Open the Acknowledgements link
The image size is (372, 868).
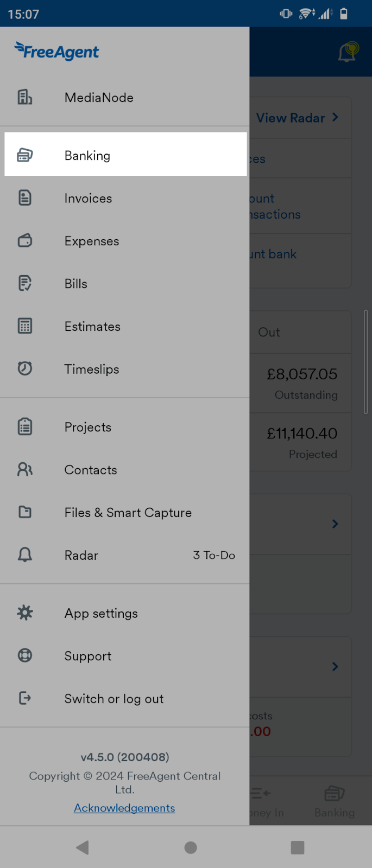(x=124, y=808)
